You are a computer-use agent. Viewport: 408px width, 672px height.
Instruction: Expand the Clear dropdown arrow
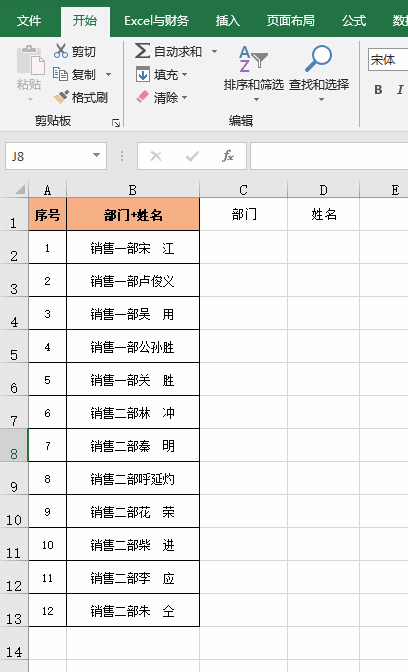[x=185, y=97]
